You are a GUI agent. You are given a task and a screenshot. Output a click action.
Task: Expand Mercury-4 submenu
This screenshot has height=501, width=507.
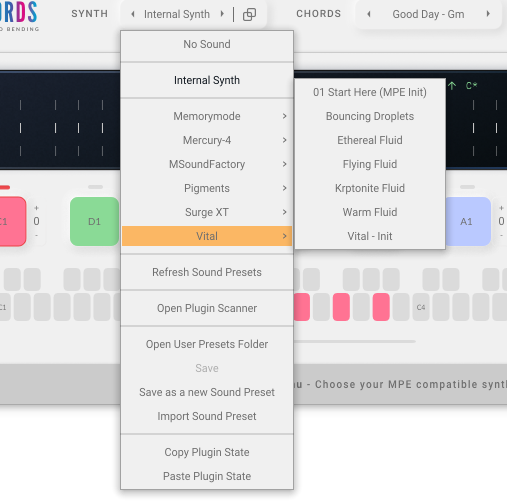point(207,140)
